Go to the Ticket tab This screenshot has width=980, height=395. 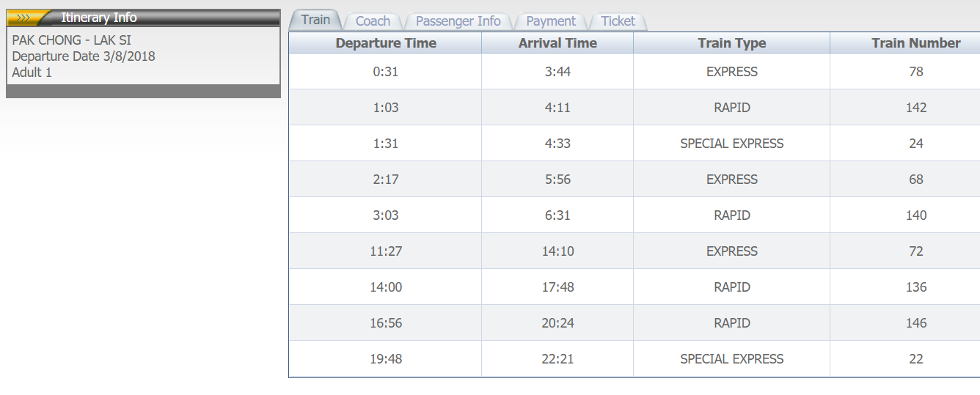618,21
